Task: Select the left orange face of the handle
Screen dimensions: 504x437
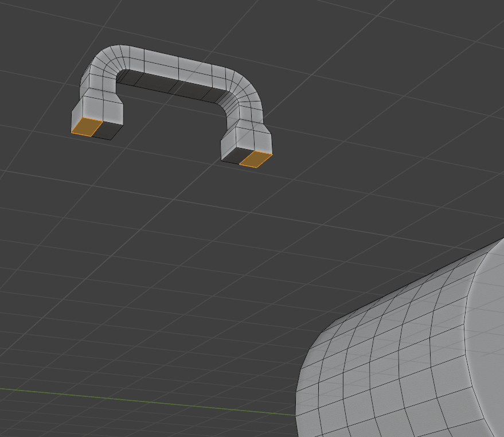Action: click(87, 127)
